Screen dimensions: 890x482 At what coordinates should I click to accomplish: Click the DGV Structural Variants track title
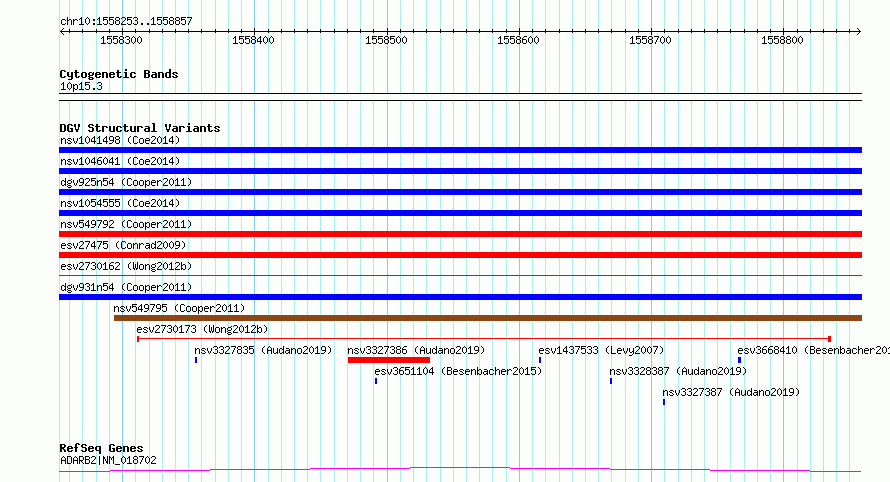[140, 128]
